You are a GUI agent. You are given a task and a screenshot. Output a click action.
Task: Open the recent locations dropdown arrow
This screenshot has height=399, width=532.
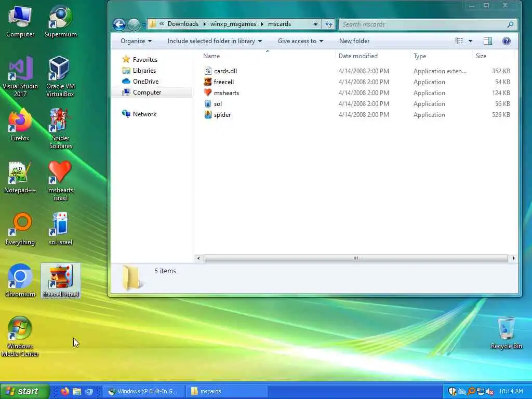point(144,25)
